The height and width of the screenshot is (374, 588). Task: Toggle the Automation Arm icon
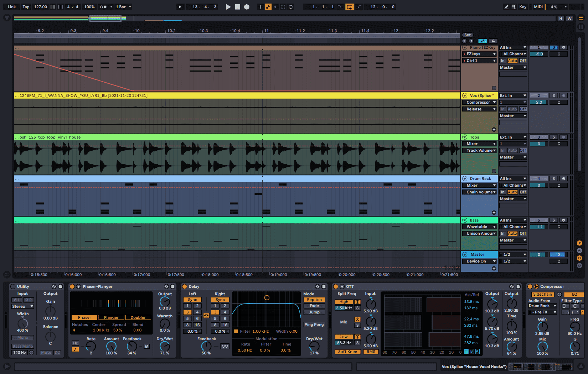268,7
